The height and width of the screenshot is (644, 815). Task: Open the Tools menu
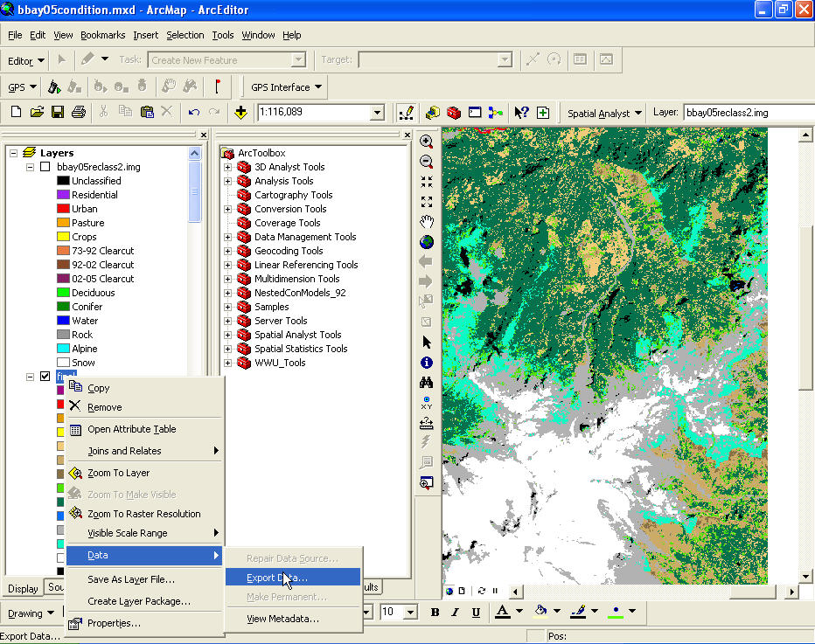[x=222, y=35]
